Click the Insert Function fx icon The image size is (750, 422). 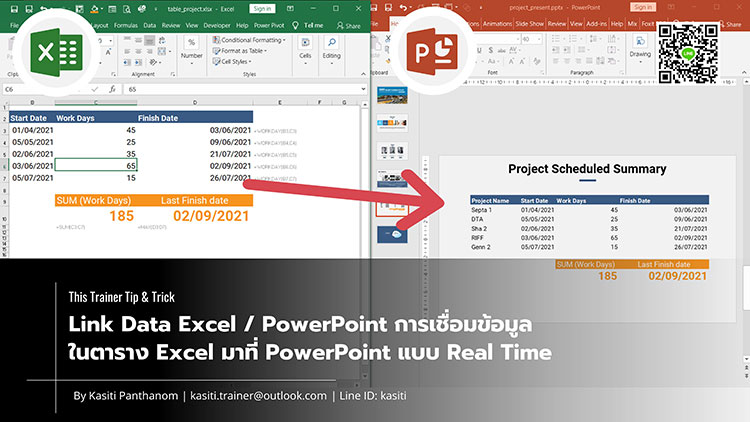[x=112, y=89]
